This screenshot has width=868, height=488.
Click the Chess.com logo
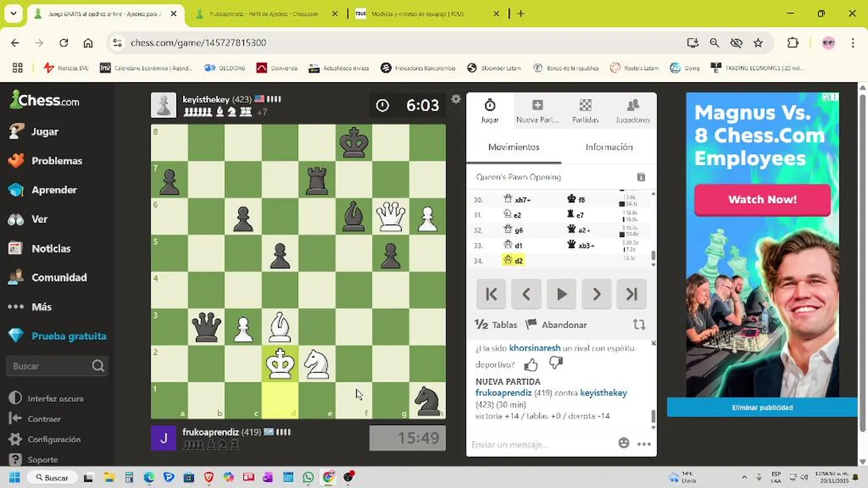point(45,101)
